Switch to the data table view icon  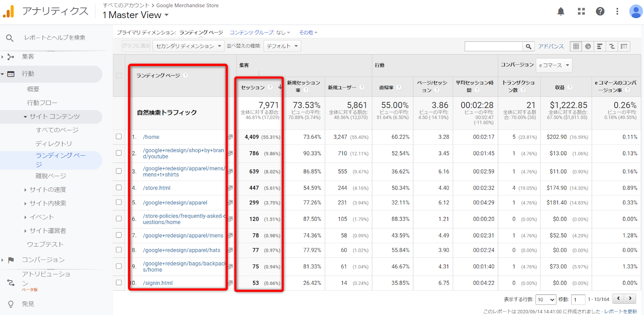(576, 46)
